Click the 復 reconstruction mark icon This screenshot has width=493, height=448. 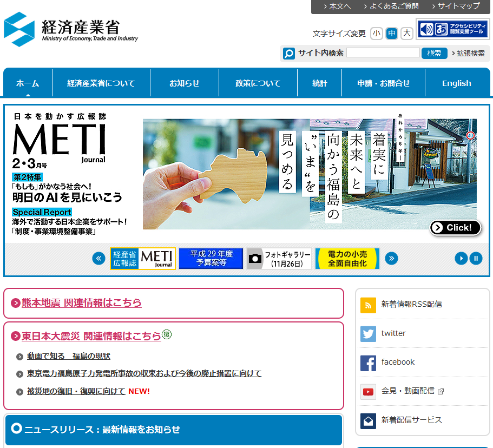pos(167,334)
